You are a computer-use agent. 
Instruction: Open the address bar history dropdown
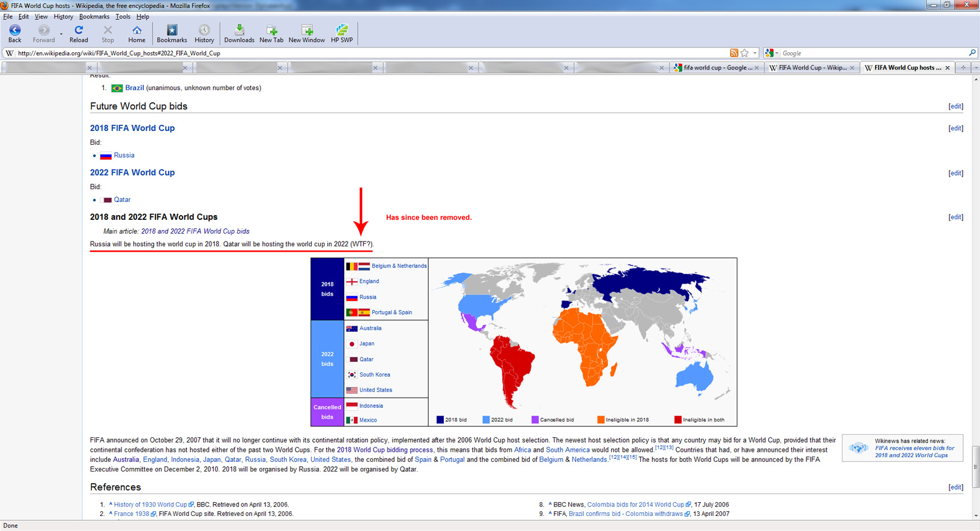click(x=755, y=53)
